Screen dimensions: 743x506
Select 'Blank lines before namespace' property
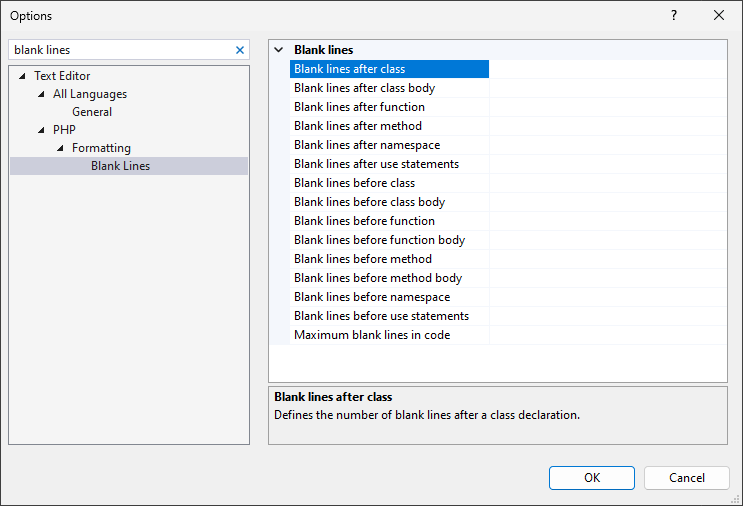(x=390, y=297)
